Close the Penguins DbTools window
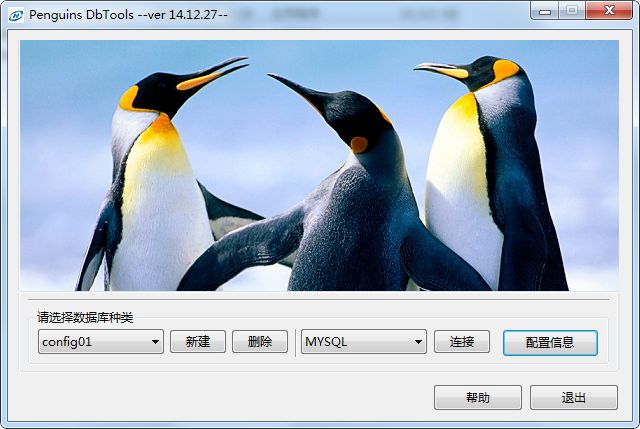Screen dimensions: 640x429 609,11
